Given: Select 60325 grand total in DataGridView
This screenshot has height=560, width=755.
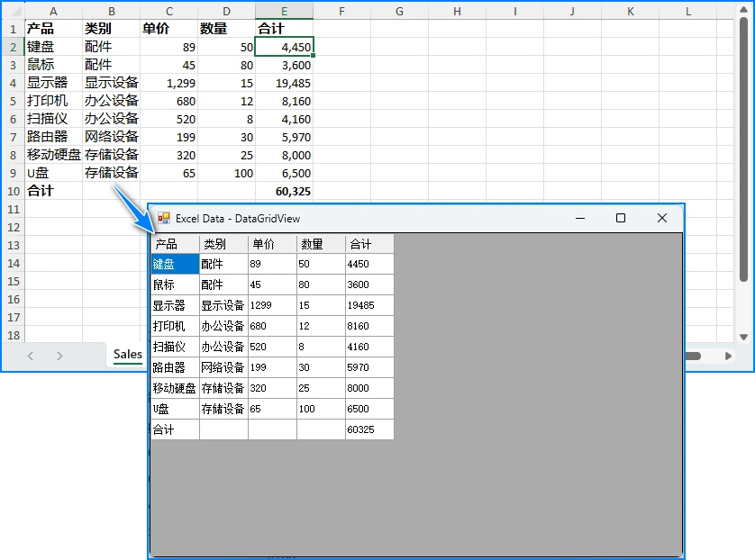Looking at the screenshot, I should point(369,429).
